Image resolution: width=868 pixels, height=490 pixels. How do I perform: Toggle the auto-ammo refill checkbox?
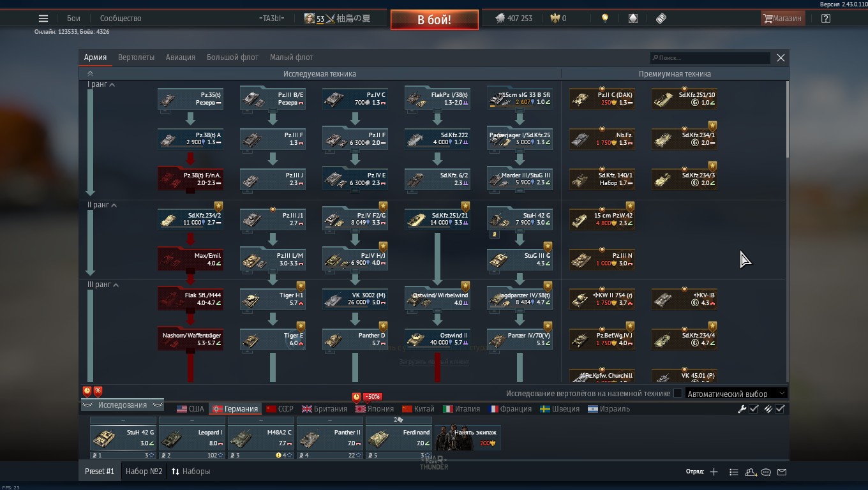point(780,409)
